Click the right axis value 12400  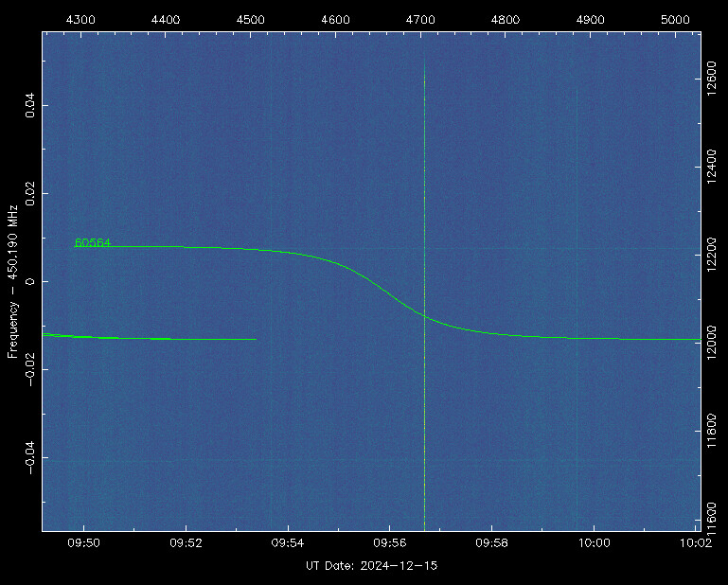pos(711,167)
